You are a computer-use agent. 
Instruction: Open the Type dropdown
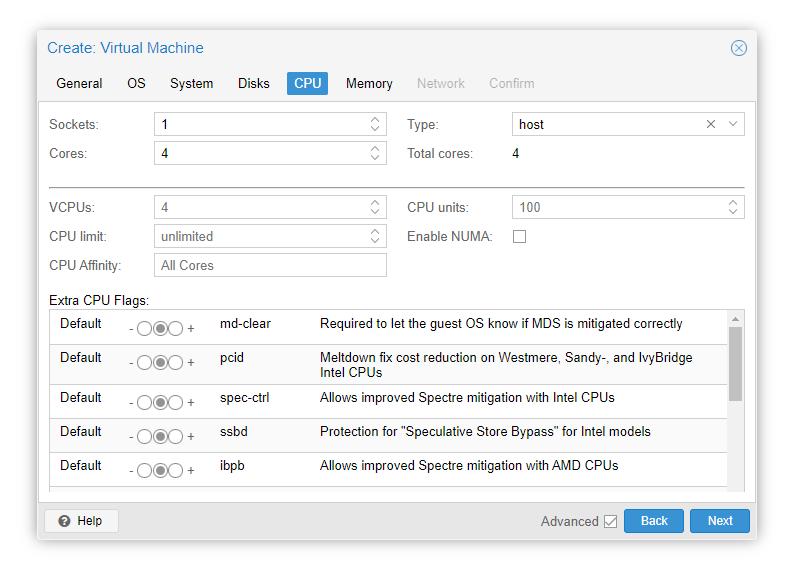[732, 124]
